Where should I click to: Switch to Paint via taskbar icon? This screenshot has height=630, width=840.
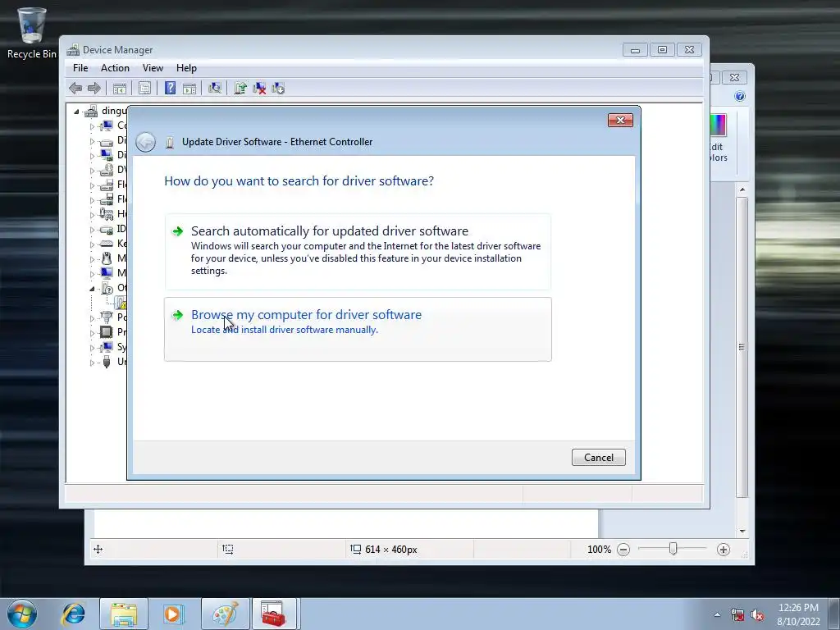coord(225,614)
